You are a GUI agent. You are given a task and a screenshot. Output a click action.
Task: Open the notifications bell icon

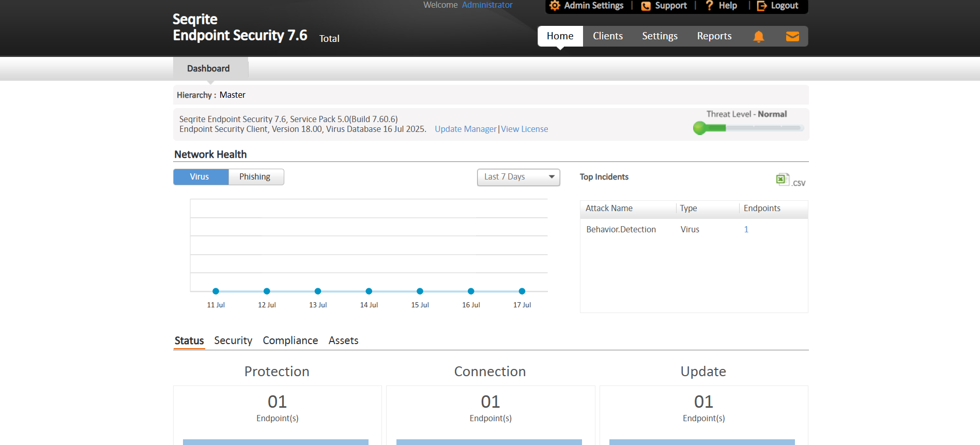click(758, 36)
